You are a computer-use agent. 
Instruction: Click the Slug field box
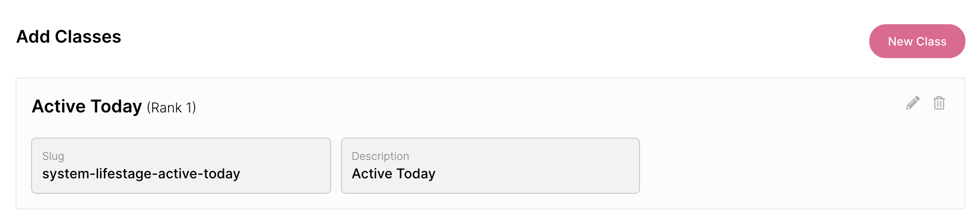coord(181,166)
